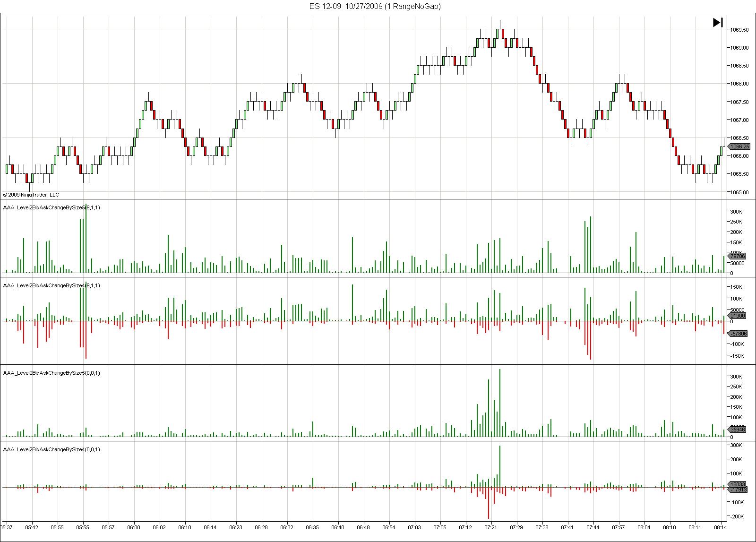Select the 08:10 time label
Viewport: 756px width, 542px height.
(670, 527)
